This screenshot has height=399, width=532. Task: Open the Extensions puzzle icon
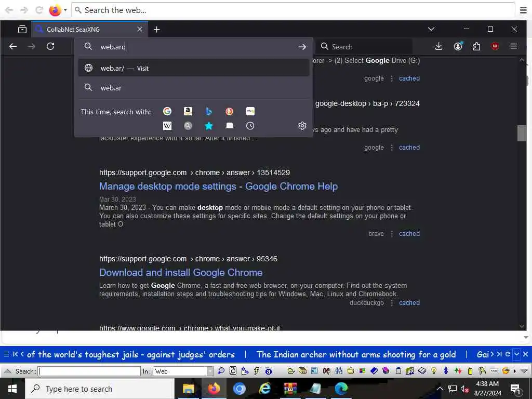coord(477,46)
